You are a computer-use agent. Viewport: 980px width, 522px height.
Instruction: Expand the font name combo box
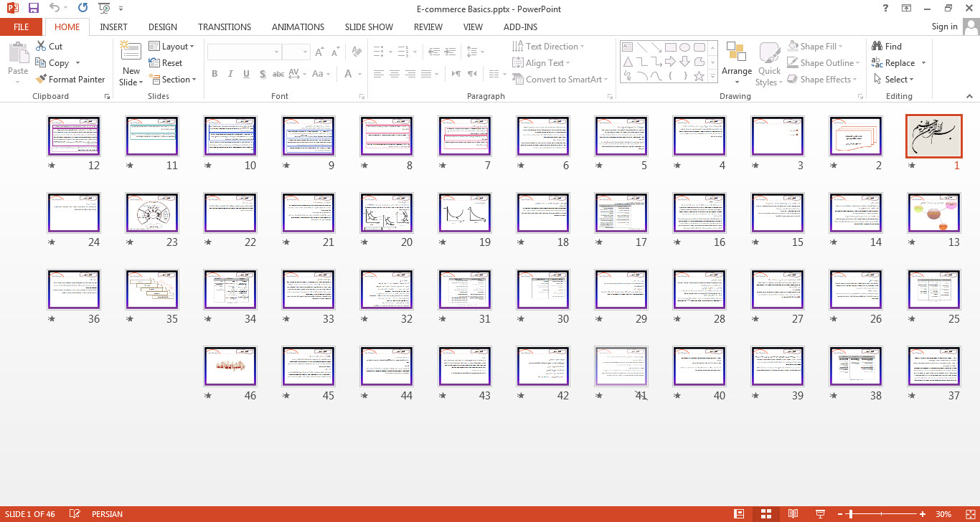click(x=276, y=52)
